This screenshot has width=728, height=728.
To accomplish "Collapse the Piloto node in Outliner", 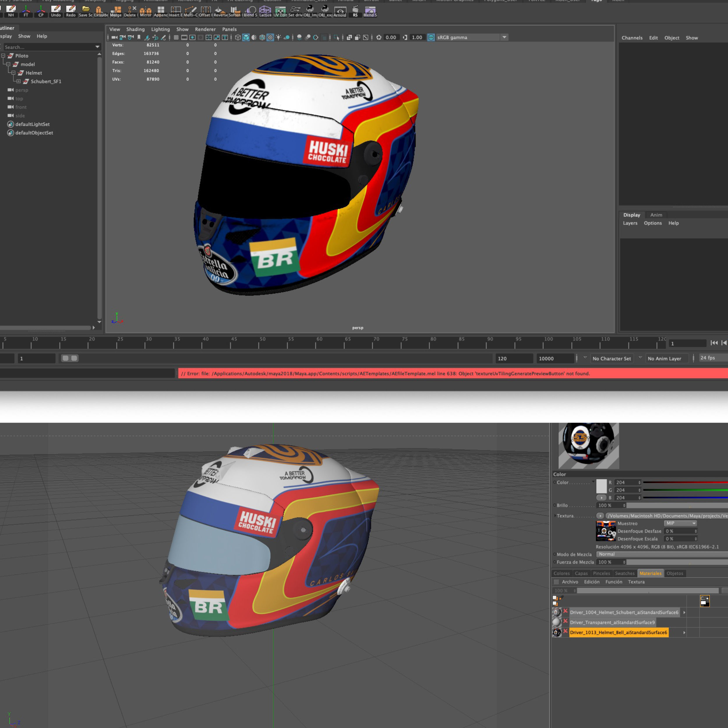I will pos(3,56).
